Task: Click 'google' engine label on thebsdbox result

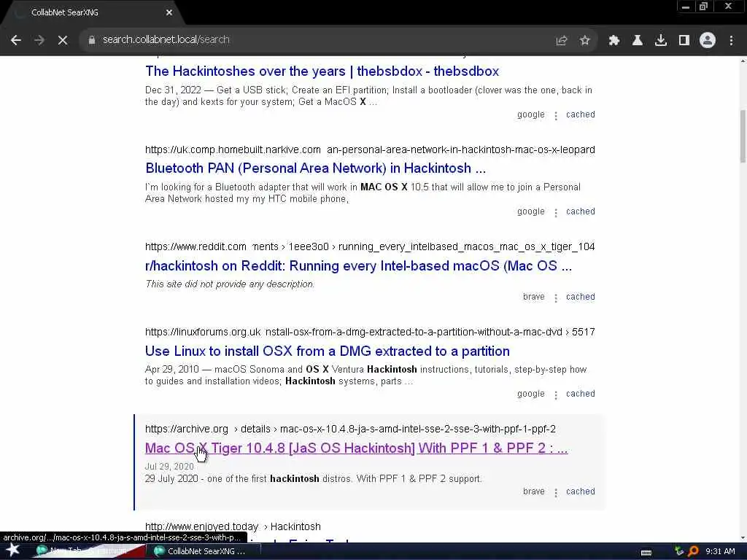Action: click(531, 114)
